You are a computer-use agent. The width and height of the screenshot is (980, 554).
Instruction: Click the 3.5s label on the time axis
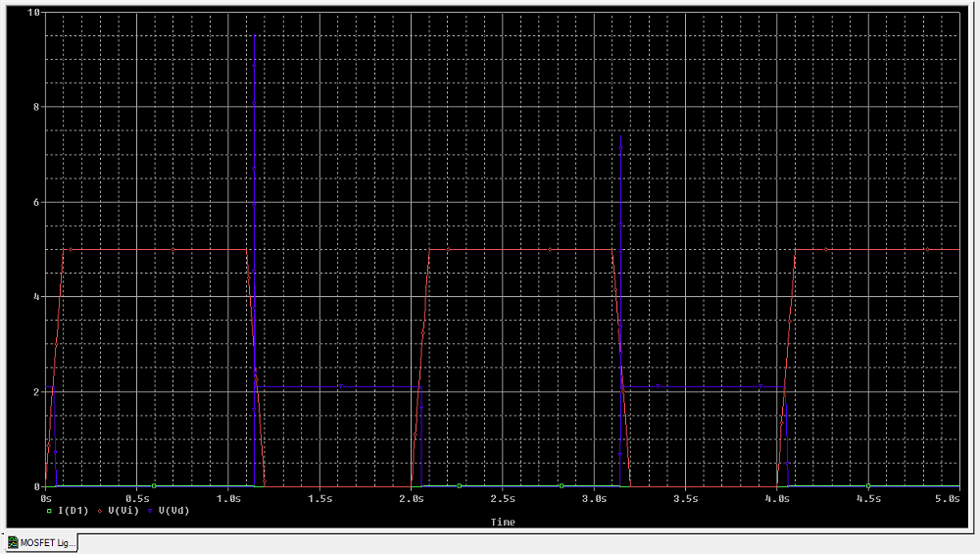[686, 498]
